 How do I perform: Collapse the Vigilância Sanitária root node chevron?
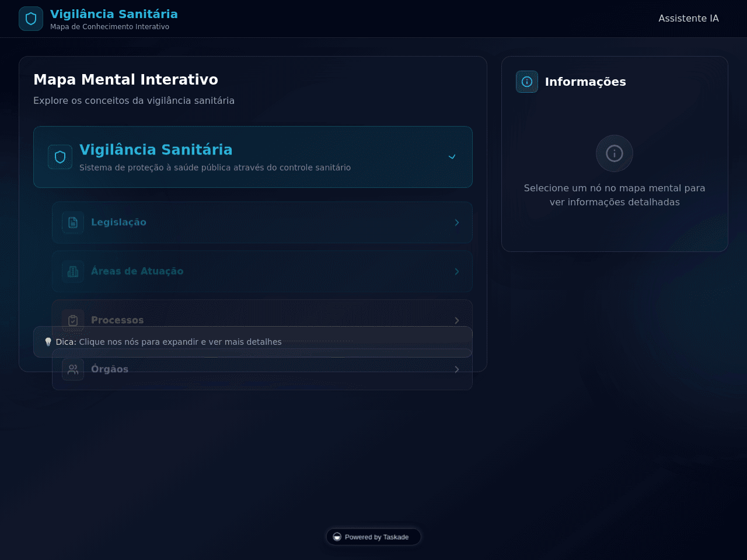click(452, 157)
